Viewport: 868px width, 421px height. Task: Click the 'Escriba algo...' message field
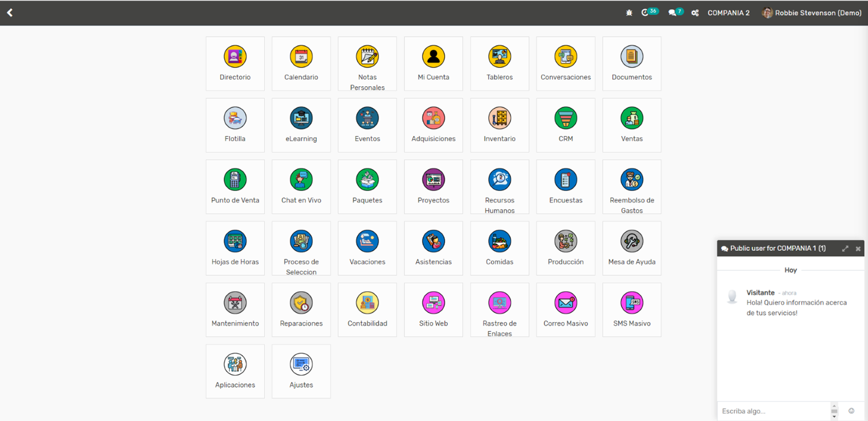[x=772, y=411]
